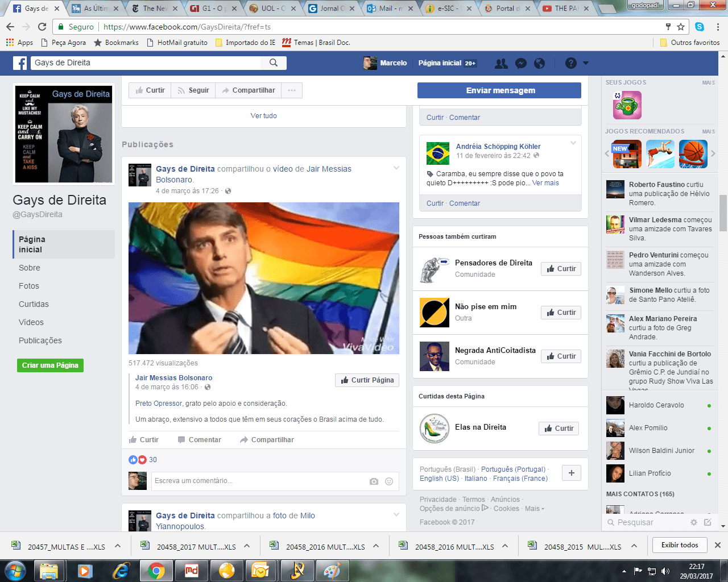Expand the post options chevron on Bolsonaro post
The width and height of the screenshot is (728, 582).
click(396, 168)
